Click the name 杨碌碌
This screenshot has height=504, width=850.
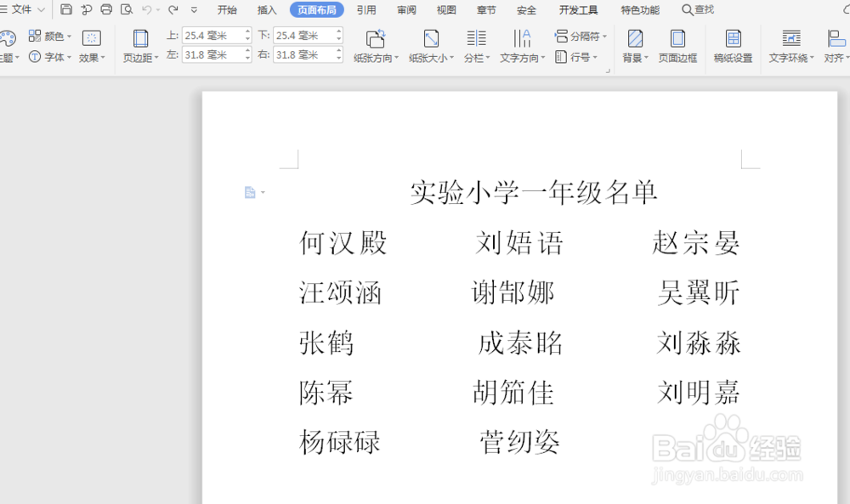(340, 442)
